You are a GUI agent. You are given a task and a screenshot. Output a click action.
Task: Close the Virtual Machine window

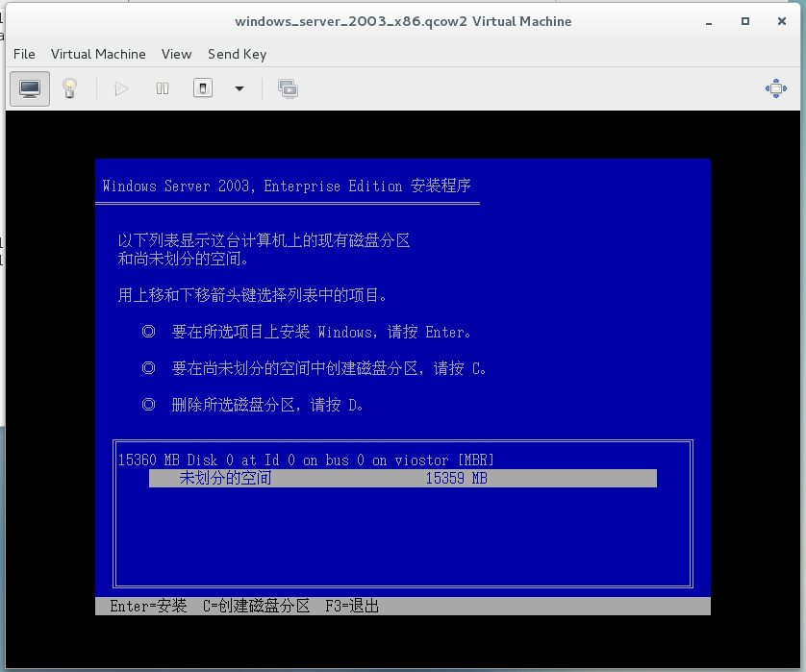click(x=782, y=21)
